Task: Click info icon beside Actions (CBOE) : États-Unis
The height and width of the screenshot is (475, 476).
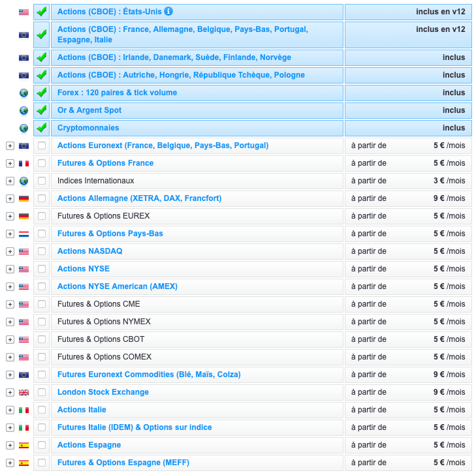Action: point(168,11)
